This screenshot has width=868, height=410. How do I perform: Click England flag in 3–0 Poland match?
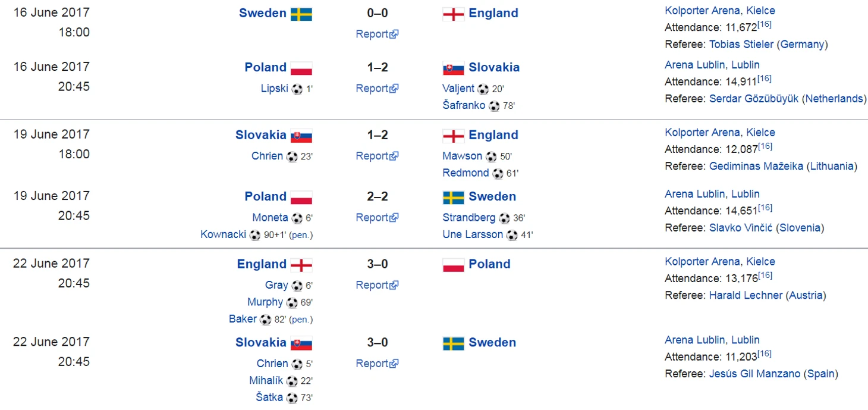click(301, 265)
